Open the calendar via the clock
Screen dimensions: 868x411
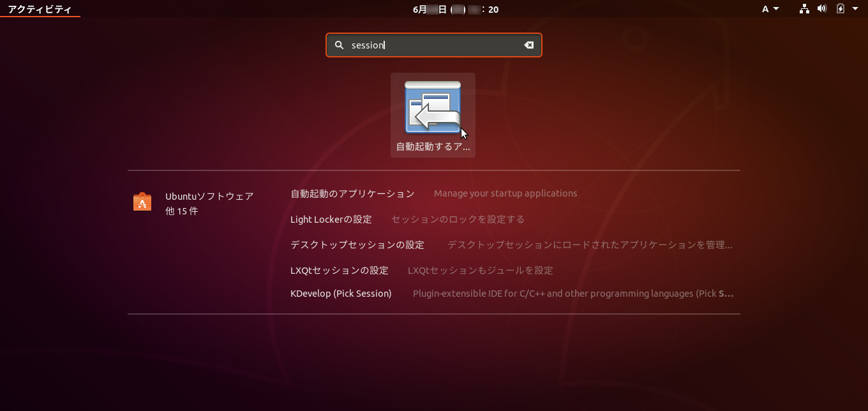point(454,9)
